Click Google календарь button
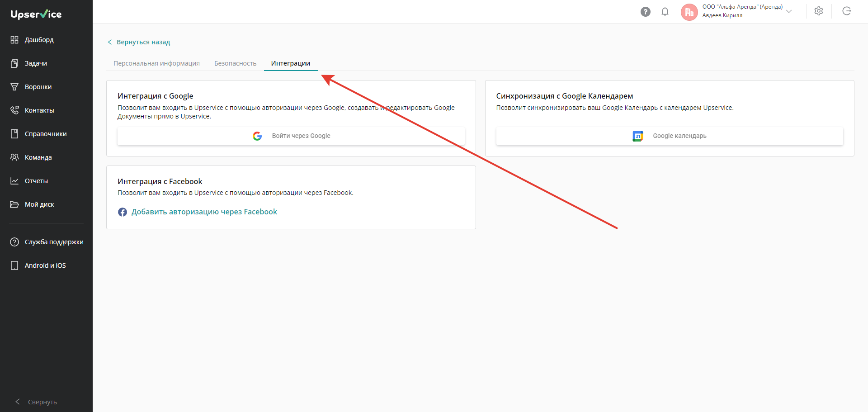 pyautogui.click(x=670, y=136)
